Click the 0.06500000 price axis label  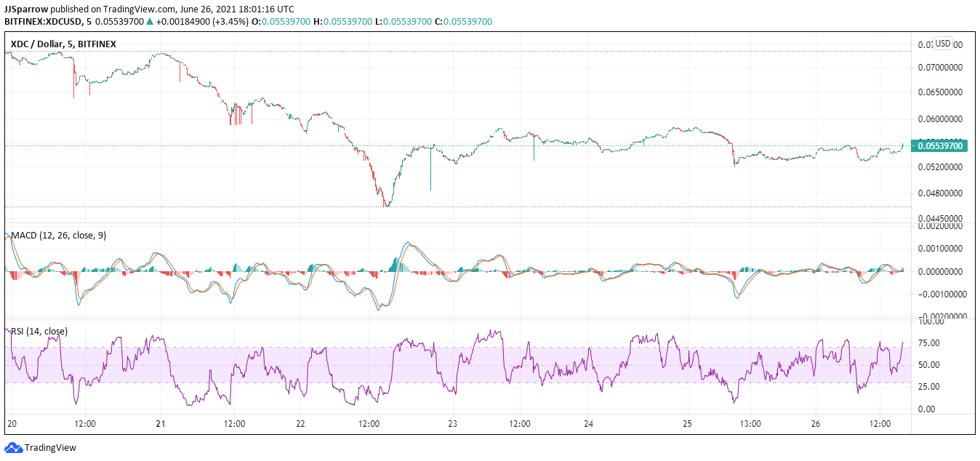[939, 93]
